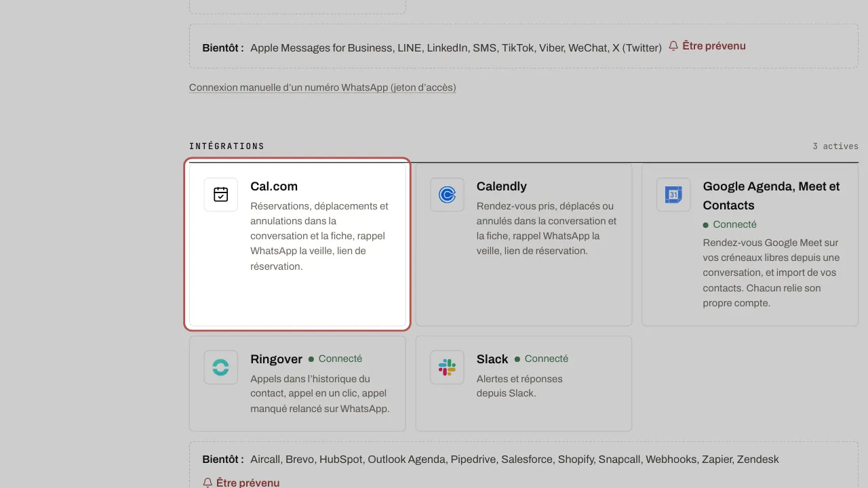Select the Google Agenda, Meet et Contacts heading

coord(771,196)
